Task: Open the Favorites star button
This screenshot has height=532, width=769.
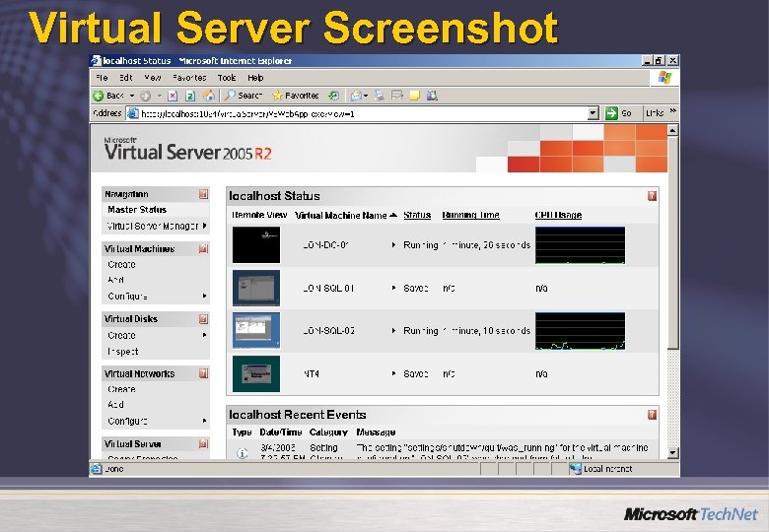Action: click(x=295, y=96)
